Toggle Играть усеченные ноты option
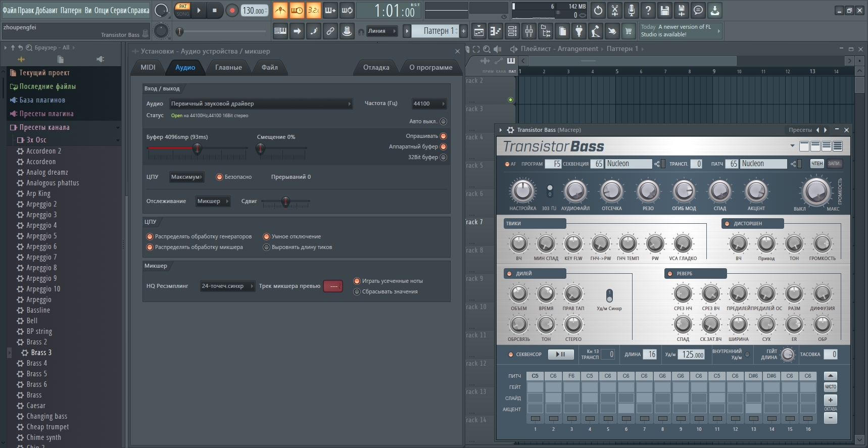Image resolution: width=868 pixels, height=448 pixels. pos(357,281)
